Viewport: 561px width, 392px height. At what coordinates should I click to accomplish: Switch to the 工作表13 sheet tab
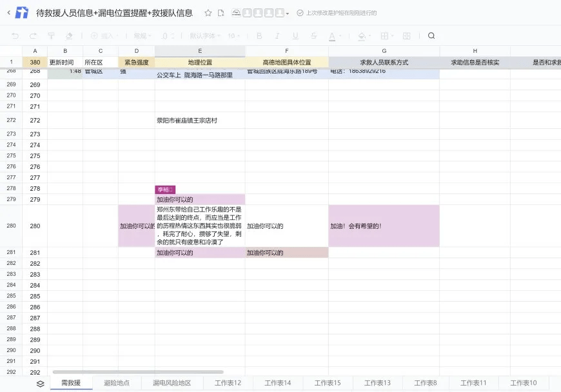(377, 383)
